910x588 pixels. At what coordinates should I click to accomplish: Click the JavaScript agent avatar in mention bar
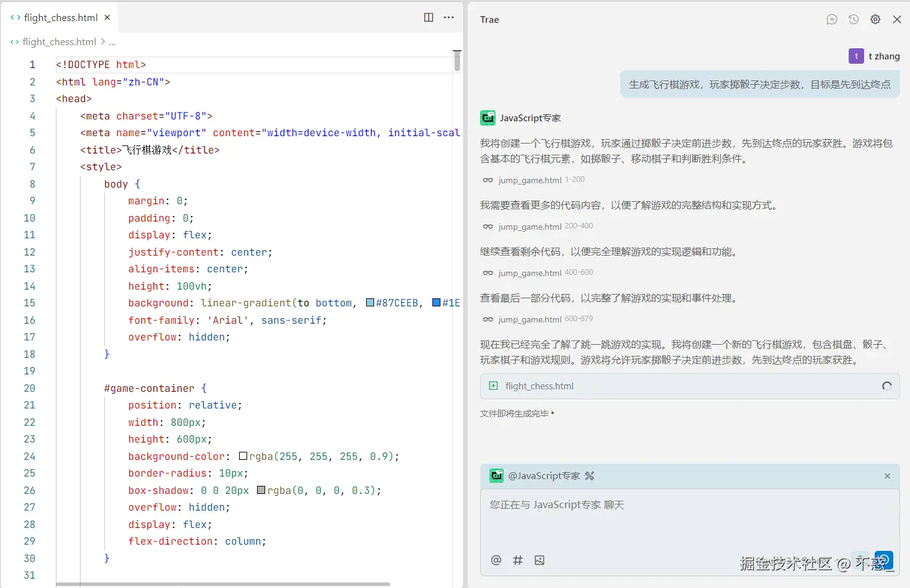[496, 475]
